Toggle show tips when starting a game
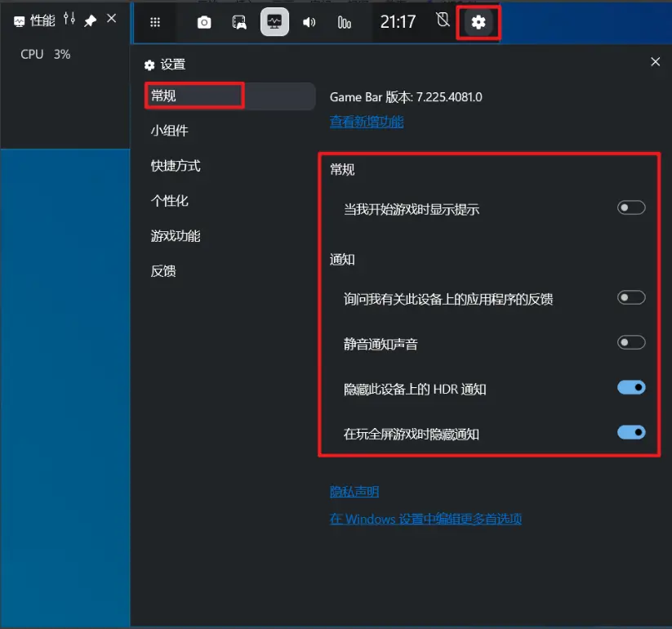The image size is (672, 629). (631, 208)
